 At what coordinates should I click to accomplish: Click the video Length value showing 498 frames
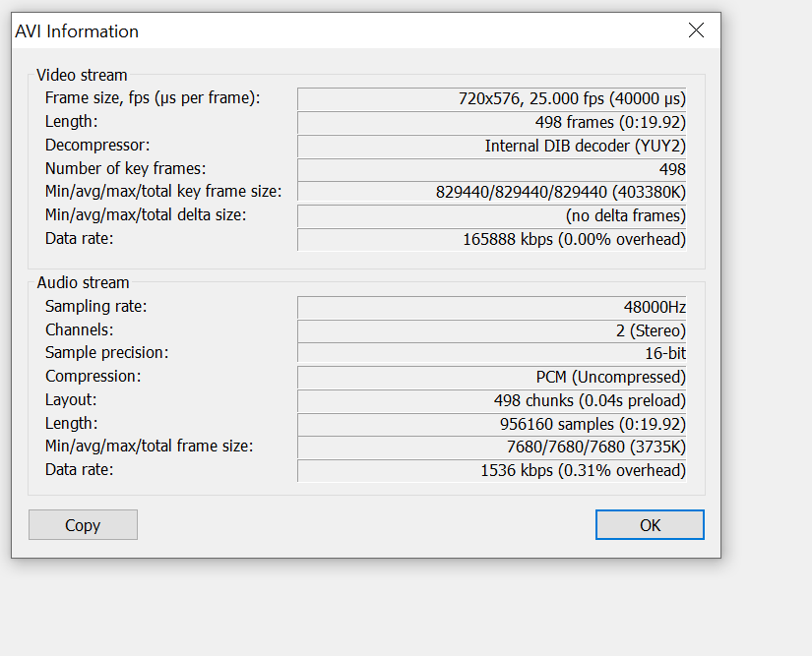(x=492, y=122)
